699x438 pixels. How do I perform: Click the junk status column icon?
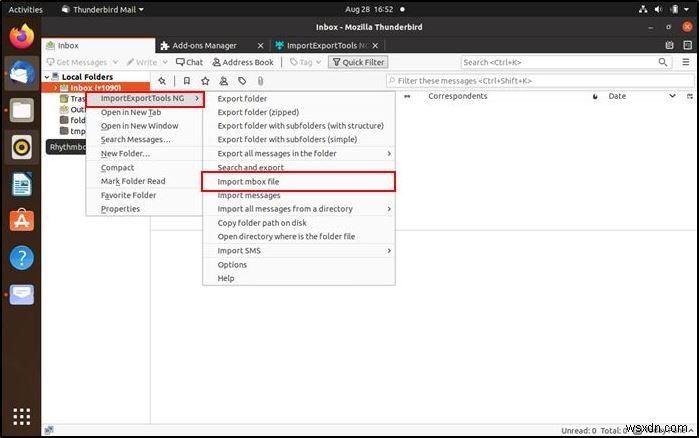[x=595, y=96]
